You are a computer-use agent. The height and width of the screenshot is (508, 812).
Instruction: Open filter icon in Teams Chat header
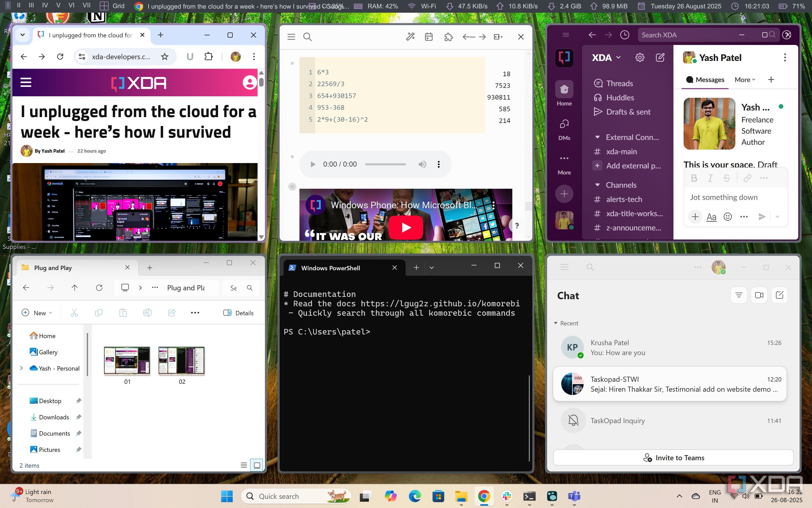point(738,295)
